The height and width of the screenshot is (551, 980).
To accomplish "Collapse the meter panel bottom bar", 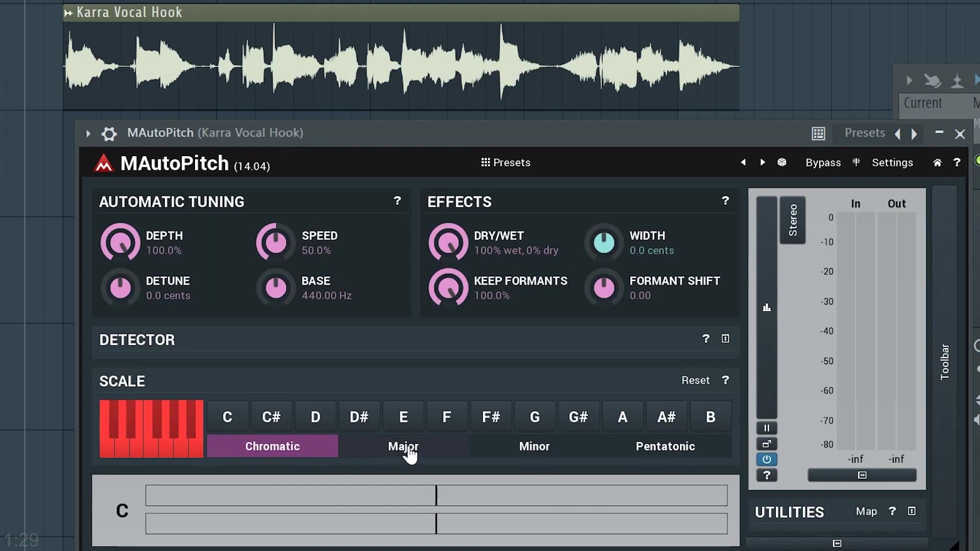I will [x=862, y=475].
